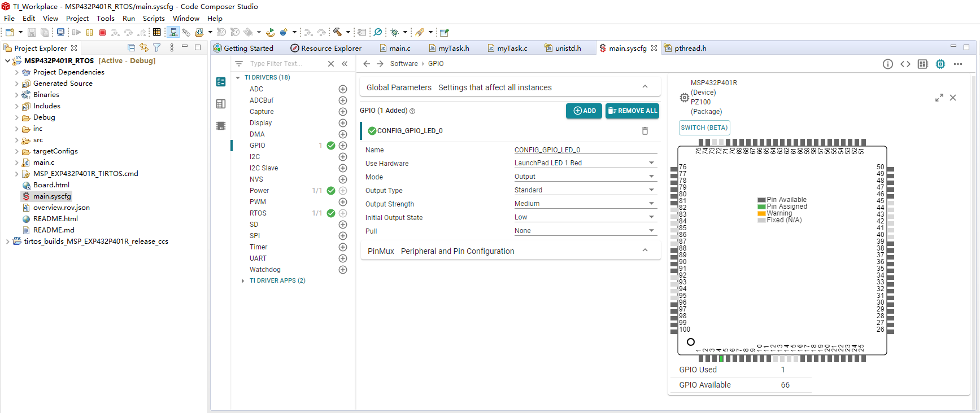Open the Use Hardware dropdown
This screenshot has height=413, width=980.
[585, 163]
